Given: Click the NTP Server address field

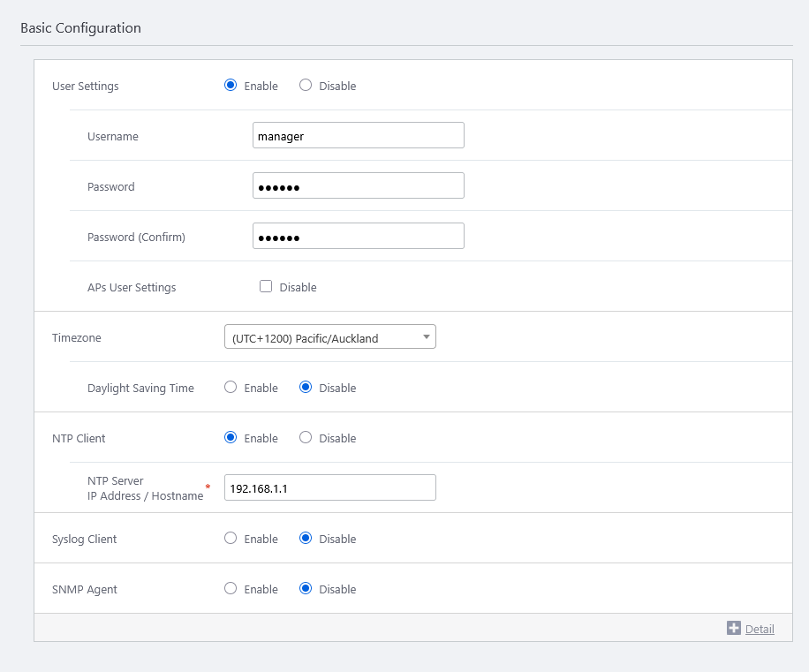Looking at the screenshot, I should (329, 488).
